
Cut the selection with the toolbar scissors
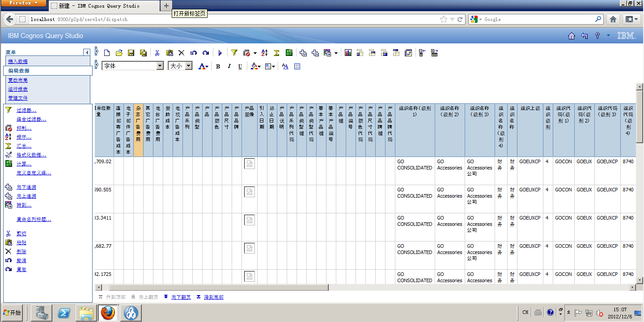click(x=157, y=53)
